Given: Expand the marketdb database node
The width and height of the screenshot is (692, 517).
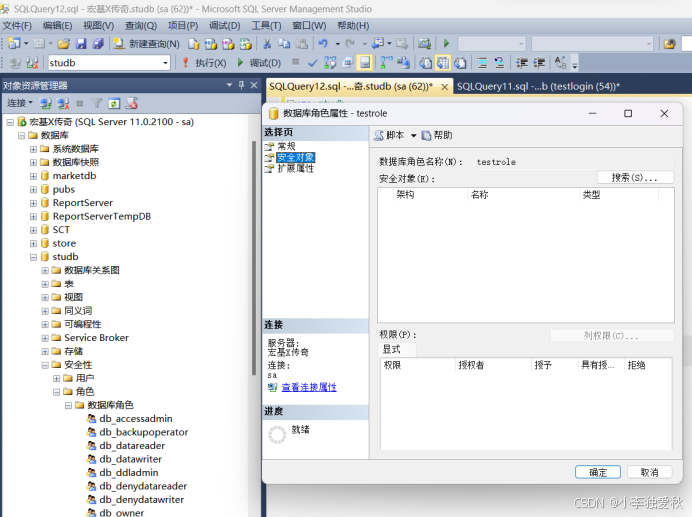Looking at the screenshot, I should coord(34,176).
